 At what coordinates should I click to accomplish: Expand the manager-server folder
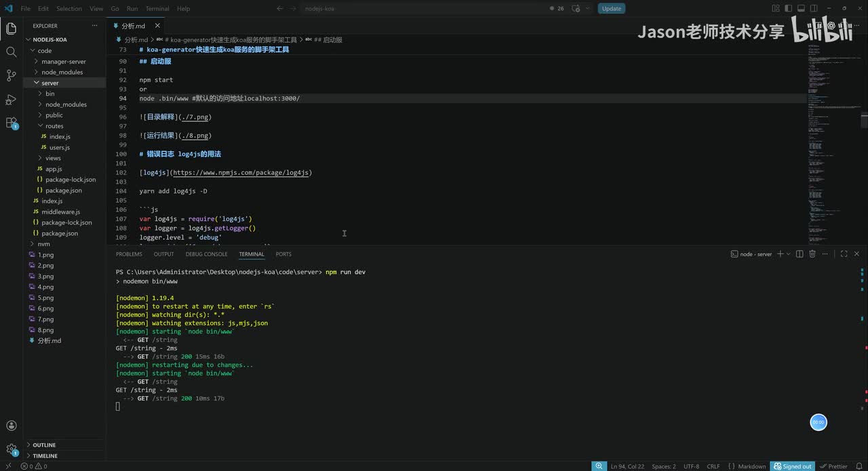[x=64, y=61]
